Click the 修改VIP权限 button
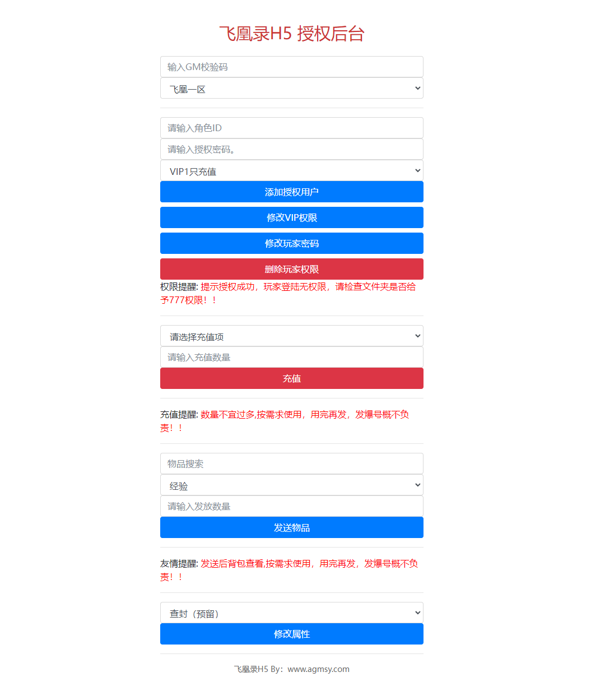 click(x=291, y=217)
